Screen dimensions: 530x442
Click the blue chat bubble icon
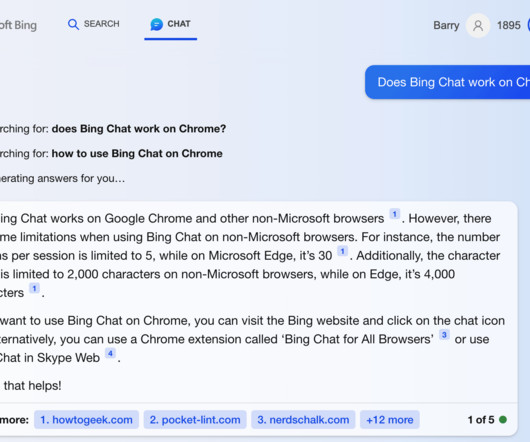point(156,24)
